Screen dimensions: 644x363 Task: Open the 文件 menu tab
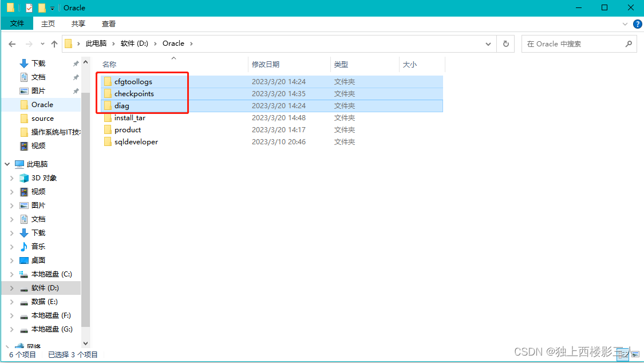tap(17, 23)
